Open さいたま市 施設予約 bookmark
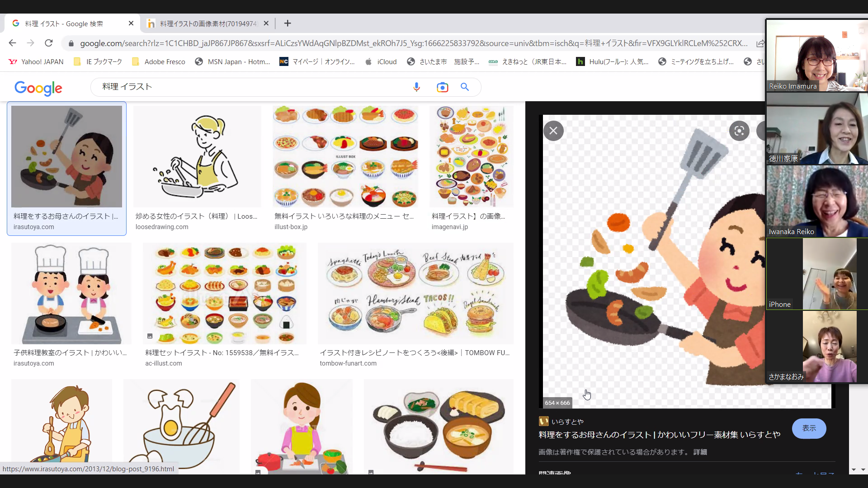 (x=443, y=61)
